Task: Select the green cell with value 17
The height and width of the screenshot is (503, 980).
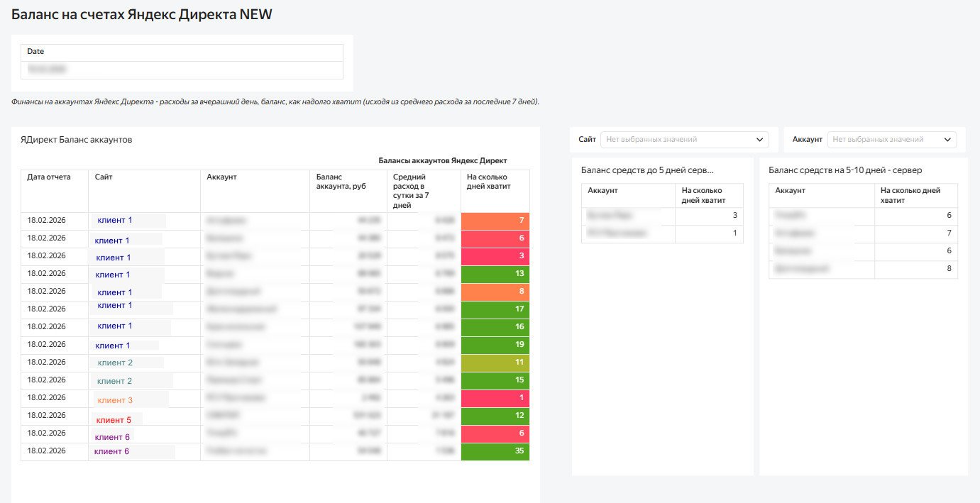Action: coord(495,310)
